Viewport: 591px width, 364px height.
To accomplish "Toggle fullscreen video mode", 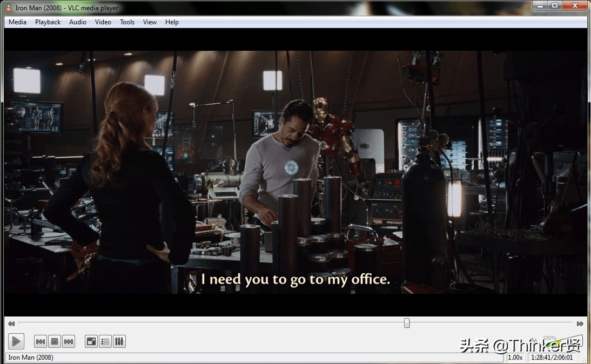I will (x=91, y=341).
